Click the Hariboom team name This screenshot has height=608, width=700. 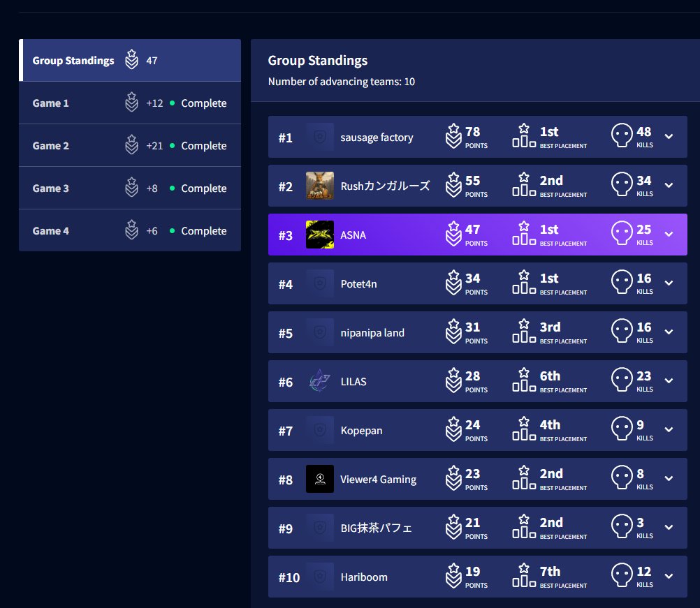coord(364,577)
